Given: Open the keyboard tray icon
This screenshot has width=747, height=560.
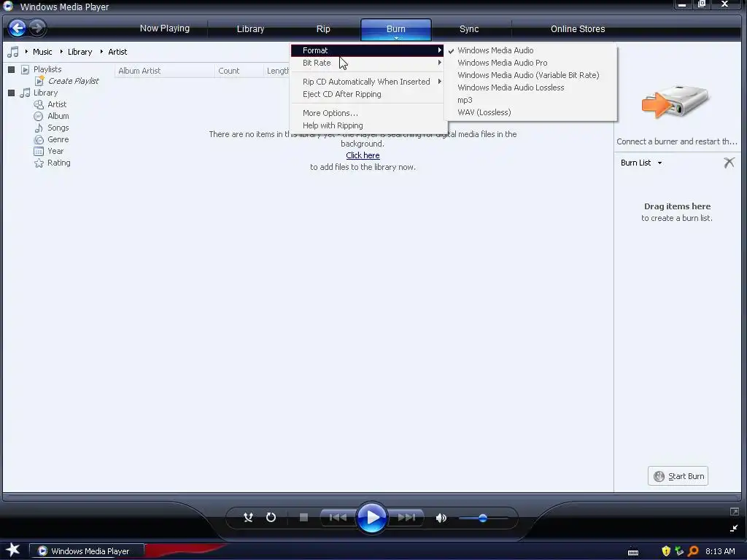Looking at the screenshot, I should click(633, 553).
